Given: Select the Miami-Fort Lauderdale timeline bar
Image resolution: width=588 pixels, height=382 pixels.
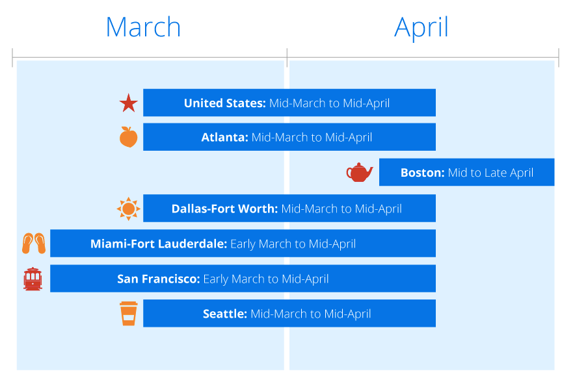Looking at the screenshot, I should tap(243, 244).
